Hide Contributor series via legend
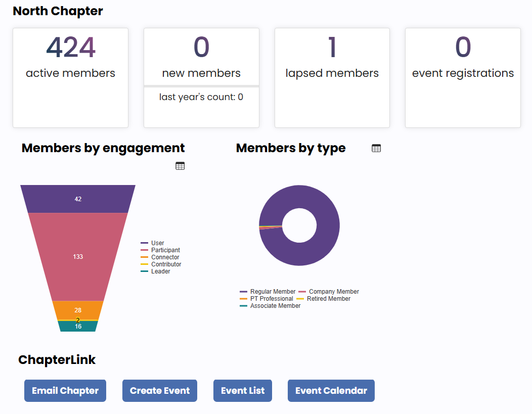Viewport: 532px width, 414px height. pos(166,264)
